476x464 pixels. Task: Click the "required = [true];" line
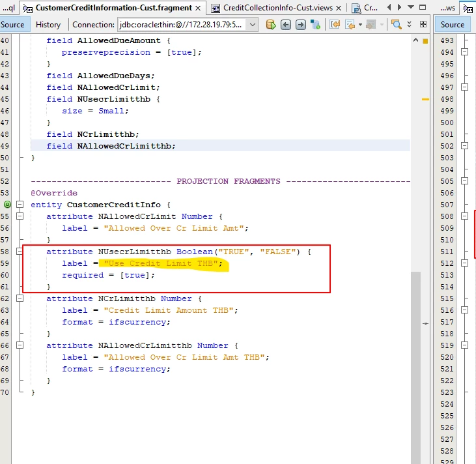pos(108,275)
